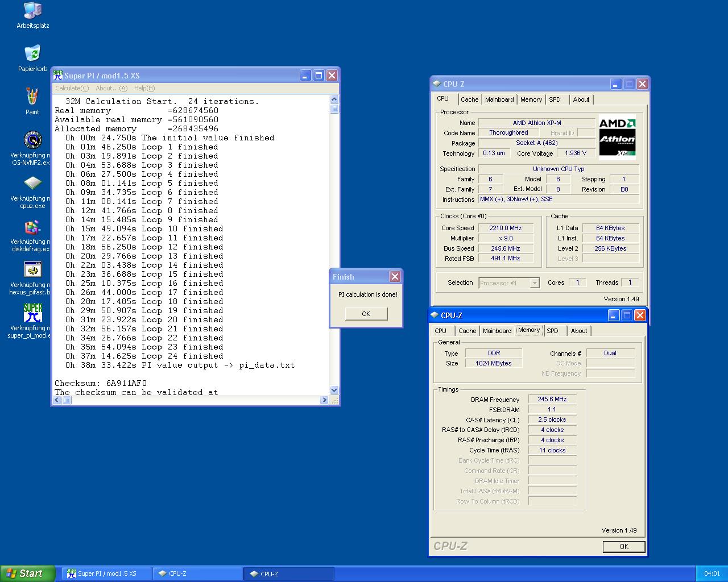Click the Multiplier x 9.0 field
This screenshot has height=582, width=728.
tap(506, 238)
